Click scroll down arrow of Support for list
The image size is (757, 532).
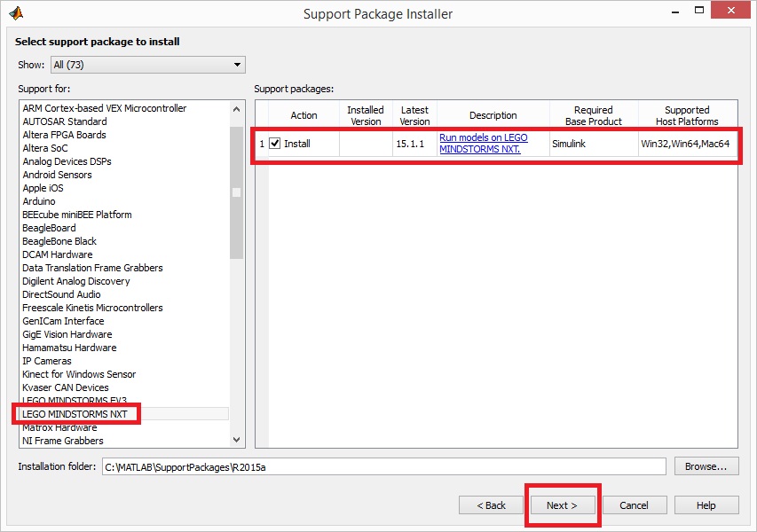[x=237, y=440]
